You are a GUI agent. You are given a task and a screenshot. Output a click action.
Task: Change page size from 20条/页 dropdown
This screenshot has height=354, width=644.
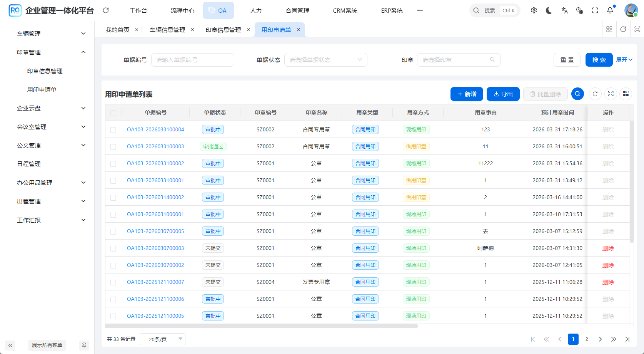(x=162, y=339)
